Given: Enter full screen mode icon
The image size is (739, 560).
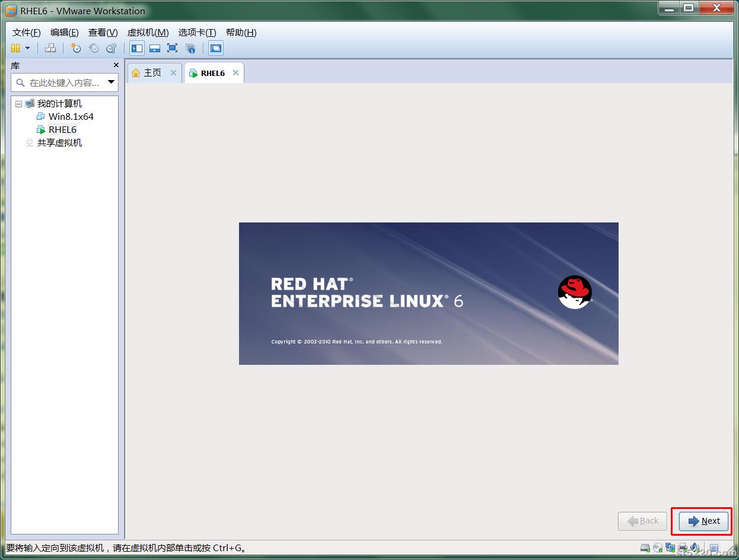Looking at the screenshot, I should click(x=173, y=48).
